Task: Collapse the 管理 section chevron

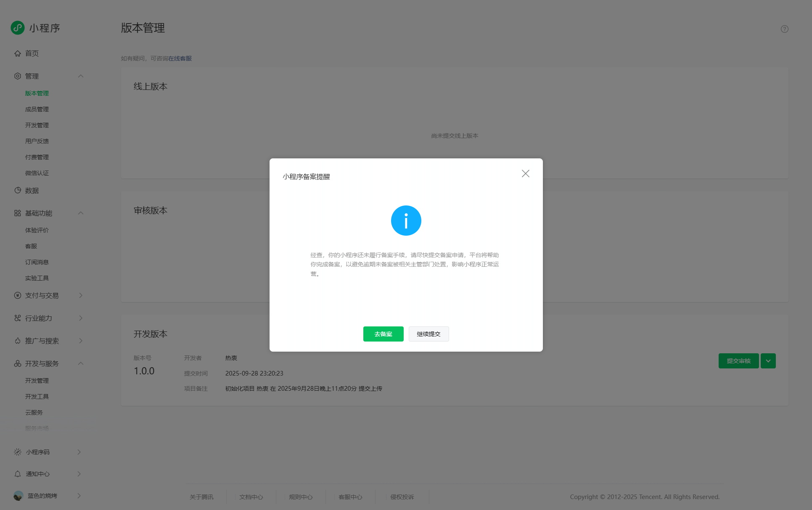Action: pyautogui.click(x=81, y=76)
